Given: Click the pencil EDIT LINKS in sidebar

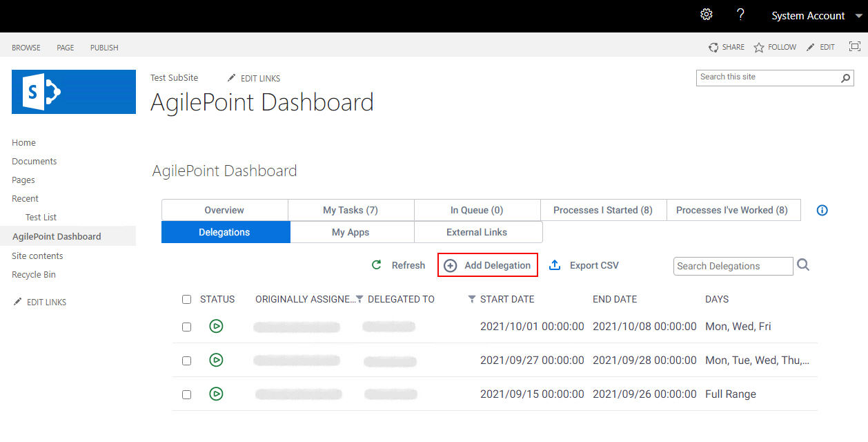Looking at the screenshot, I should [x=40, y=302].
